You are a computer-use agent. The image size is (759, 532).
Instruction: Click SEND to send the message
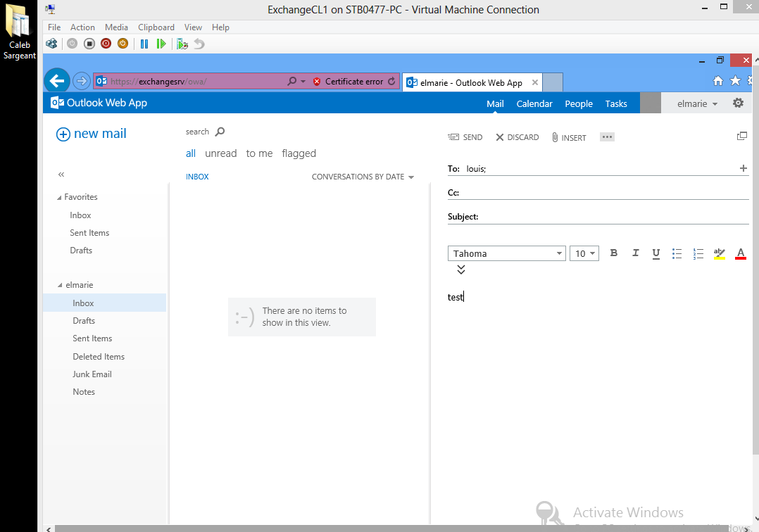click(465, 137)
